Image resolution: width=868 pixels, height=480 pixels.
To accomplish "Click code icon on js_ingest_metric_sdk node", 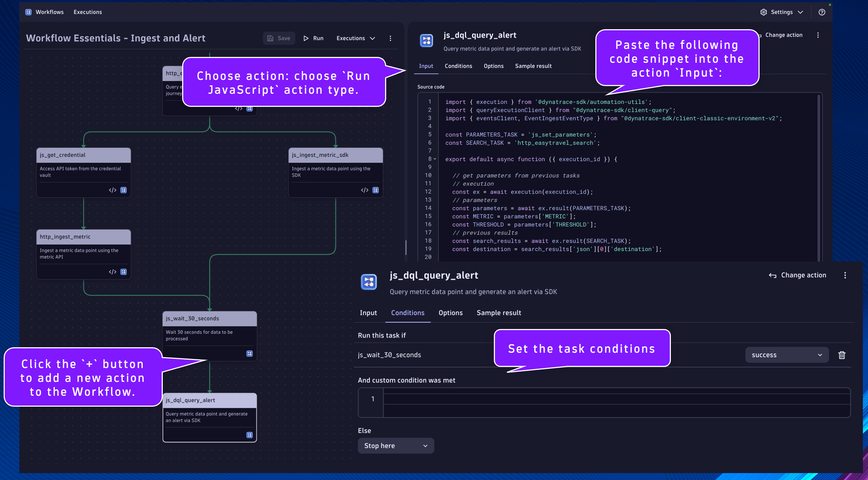I will (x=364, y=190).
